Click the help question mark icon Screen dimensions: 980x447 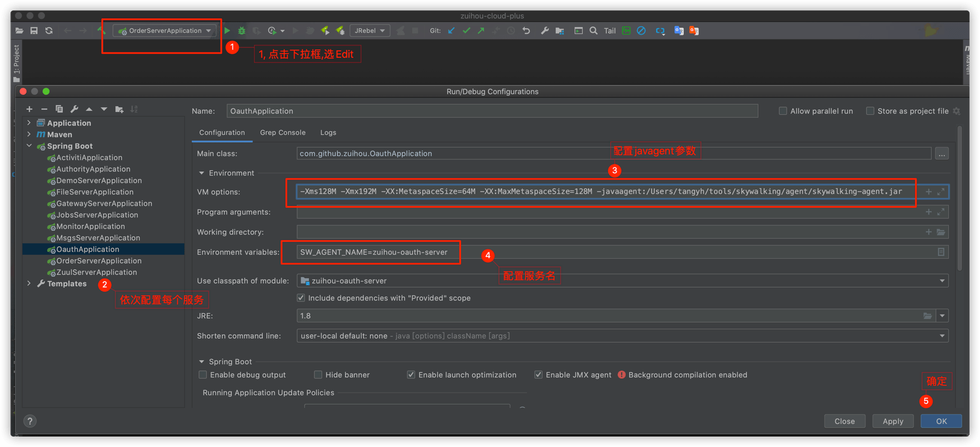pyautogui.click(x=30, y=421)
